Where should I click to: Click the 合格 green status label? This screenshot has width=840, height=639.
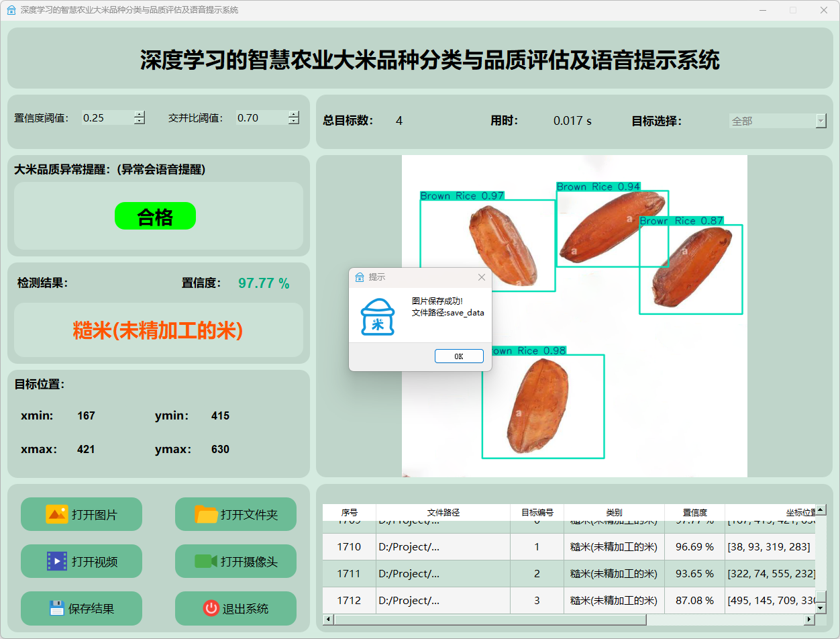click(155, 217)
